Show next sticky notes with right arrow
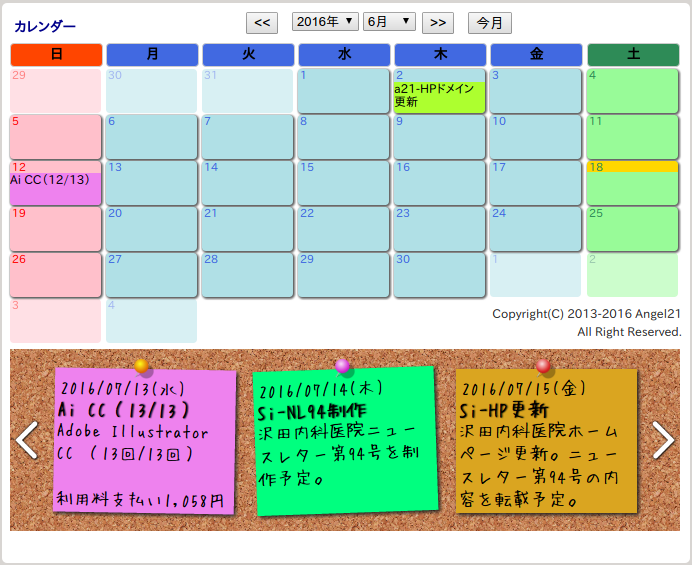This screenshot has width=692, height=565. 663,440
